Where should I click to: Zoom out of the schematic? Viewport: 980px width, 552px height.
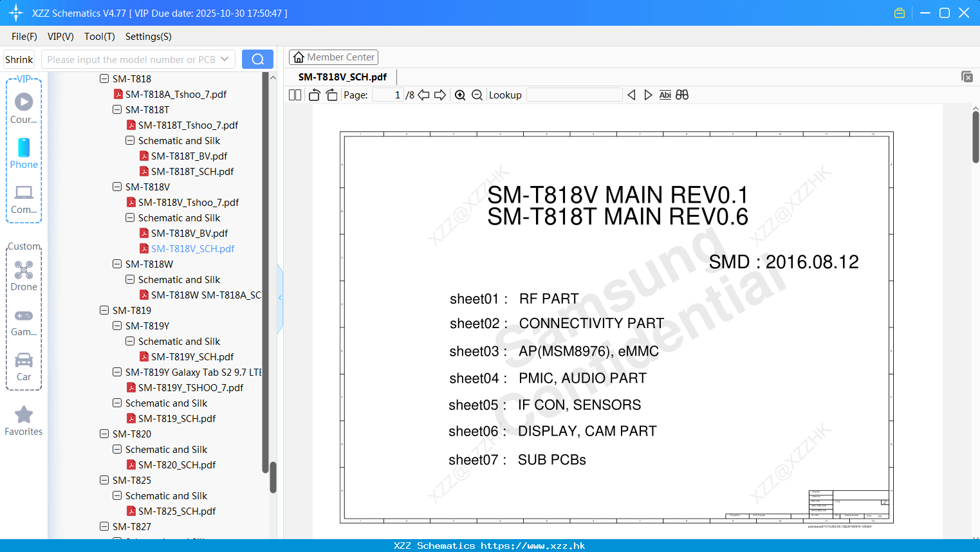(477, 95)
